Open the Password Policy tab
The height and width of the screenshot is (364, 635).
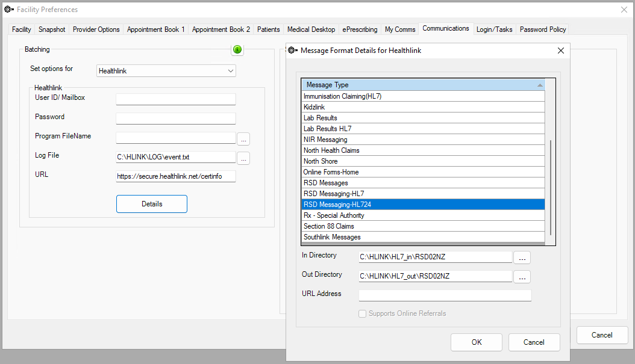543,29
